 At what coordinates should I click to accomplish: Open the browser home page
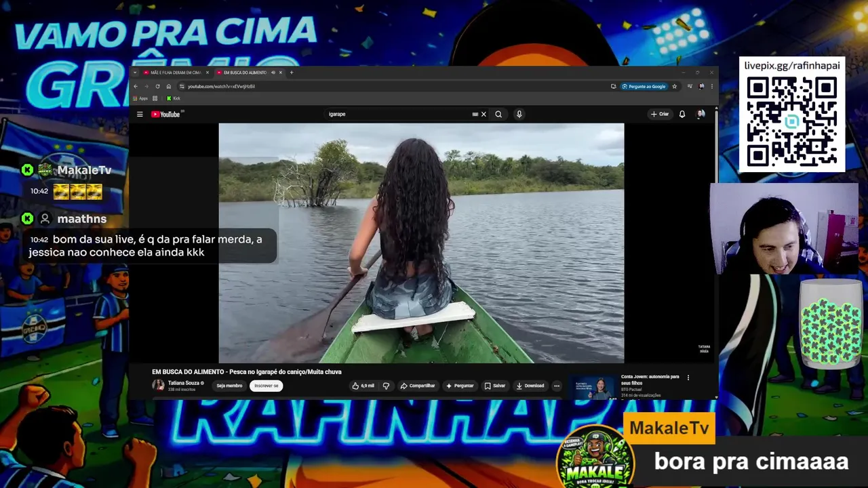click(168, 86)
